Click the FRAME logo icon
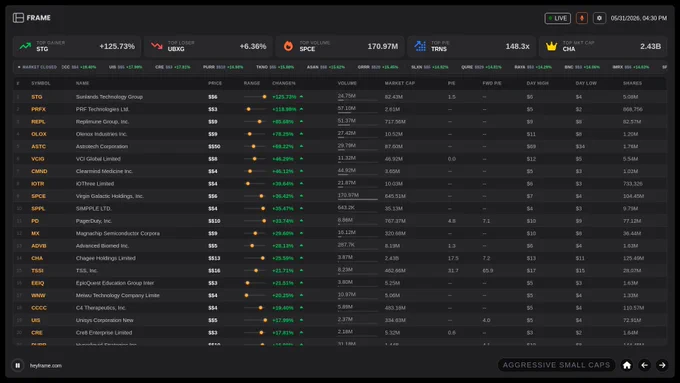 point(18,18)
